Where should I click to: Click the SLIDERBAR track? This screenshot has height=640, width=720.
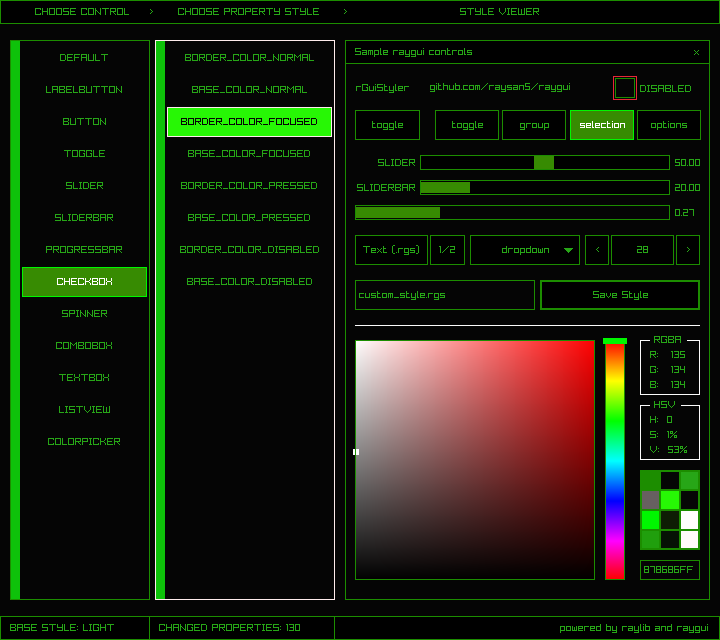544,187
